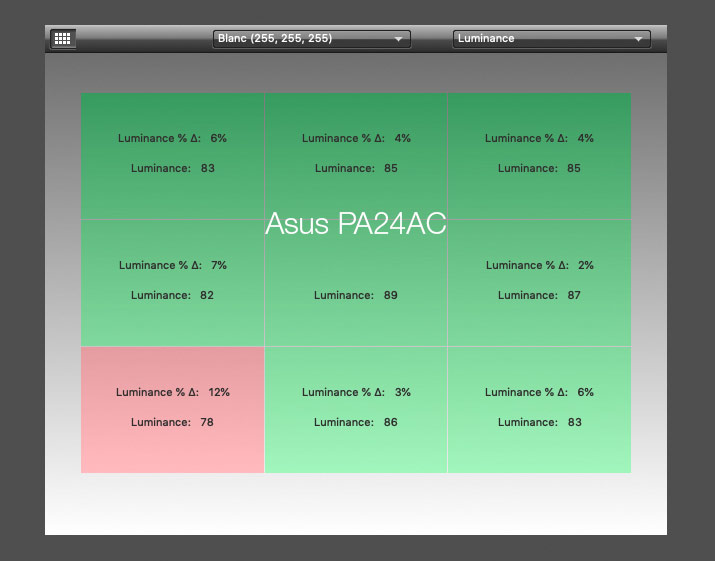715x561 pixels.
Task: Click the 'Luminance: 82' value
Action: 172,295
